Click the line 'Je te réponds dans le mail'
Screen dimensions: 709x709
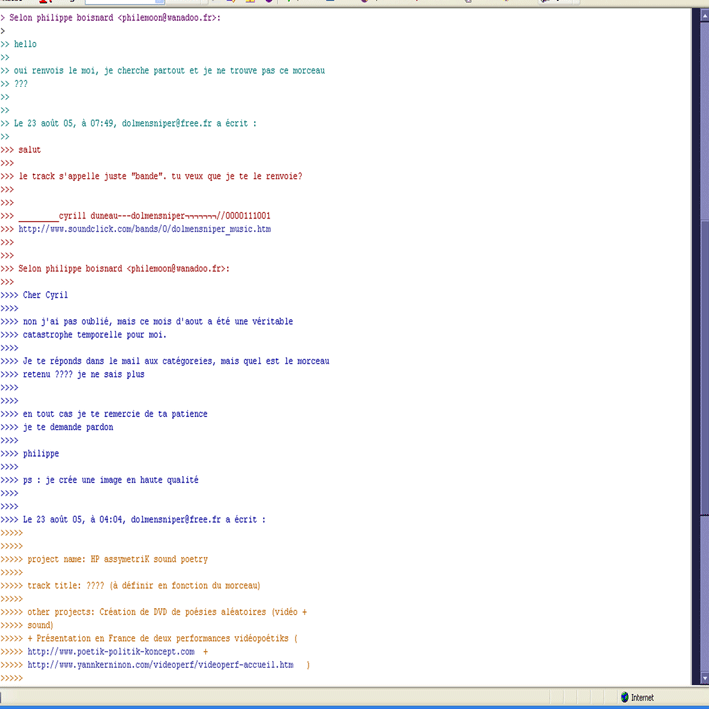pos(165,361)
